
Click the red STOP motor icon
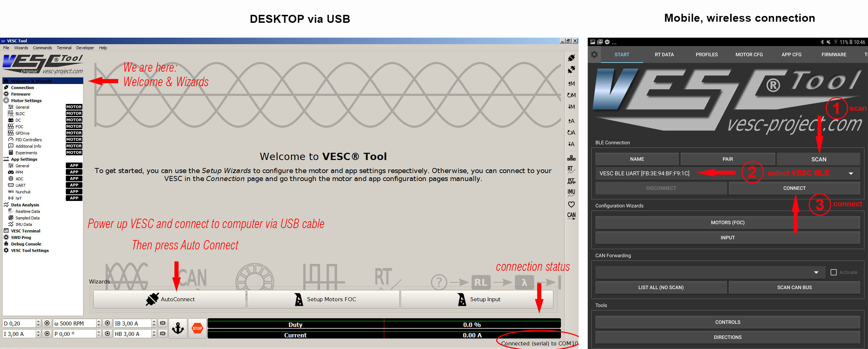tap(197, 328)
